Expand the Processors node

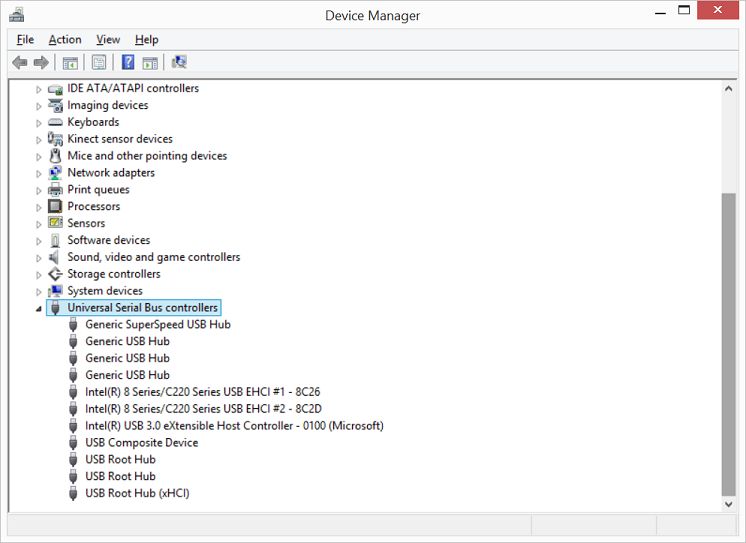(x=39, y=207)
